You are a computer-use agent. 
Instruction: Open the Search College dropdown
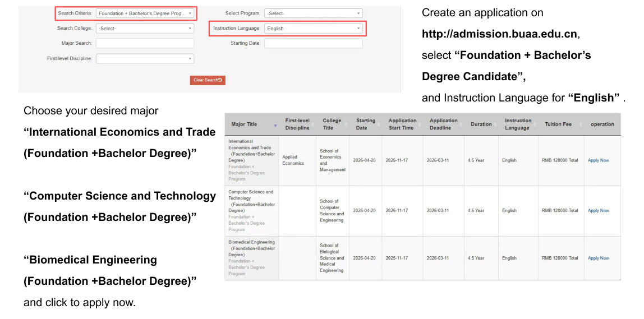click(x=145, y=28)
